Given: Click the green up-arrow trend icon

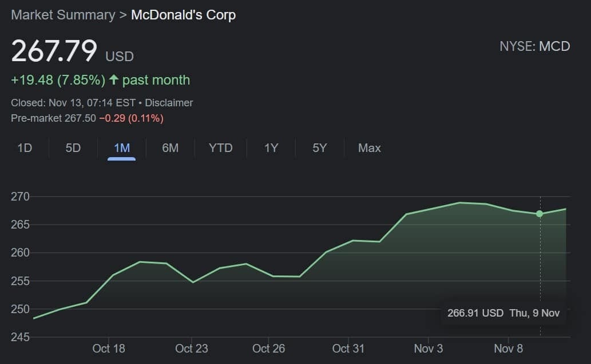Looking at the screenshot, I should tap(113, 80).
